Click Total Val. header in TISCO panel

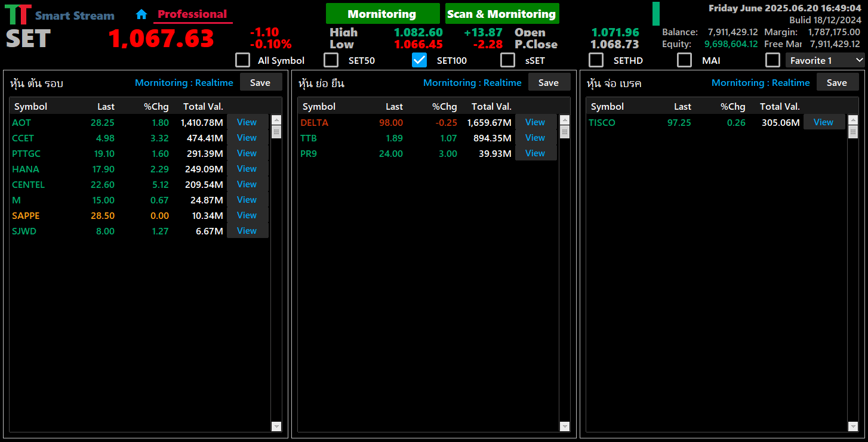click(x=780, y=107)
